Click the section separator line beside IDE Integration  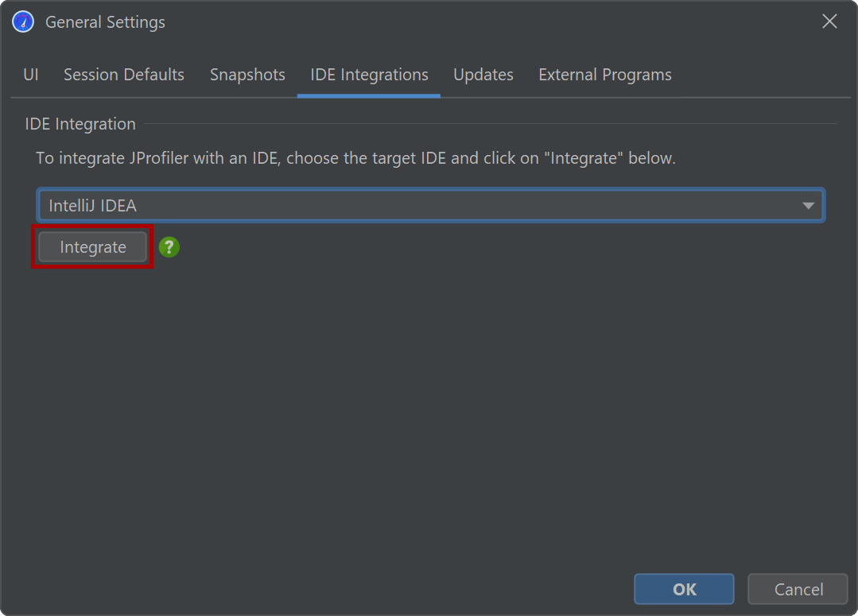coord(489,124)
